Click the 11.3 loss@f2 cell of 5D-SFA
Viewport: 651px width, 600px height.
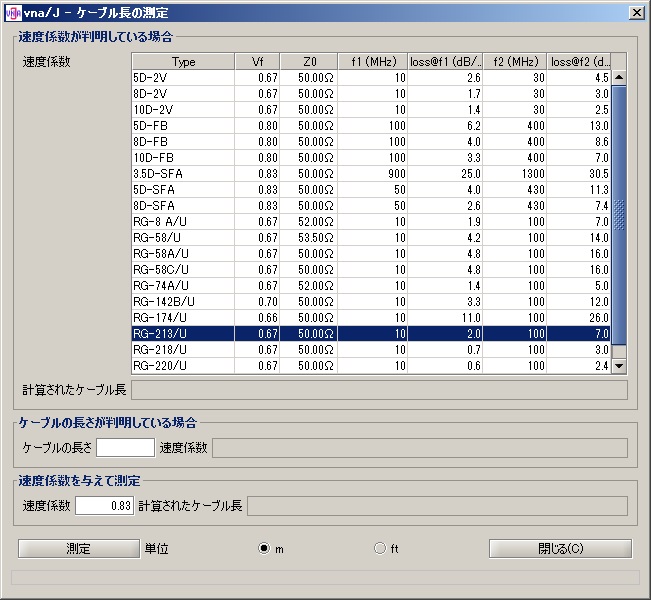pos(579,190)
